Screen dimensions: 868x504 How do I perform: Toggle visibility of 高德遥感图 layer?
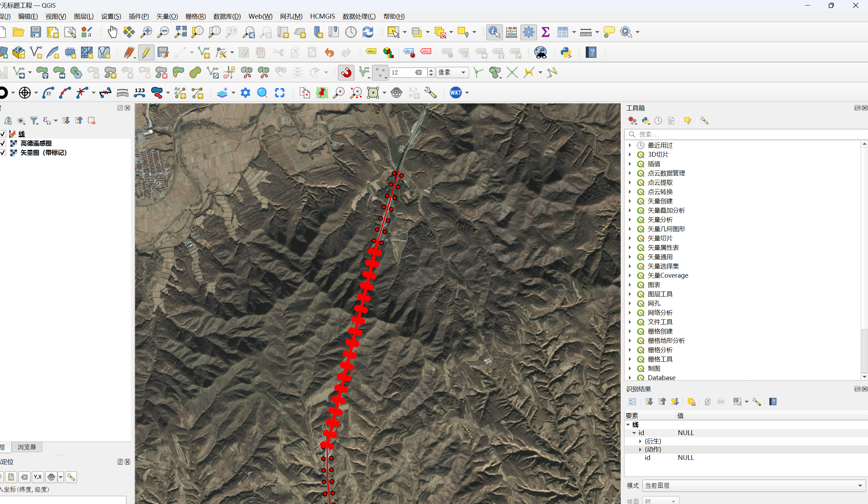3,143
